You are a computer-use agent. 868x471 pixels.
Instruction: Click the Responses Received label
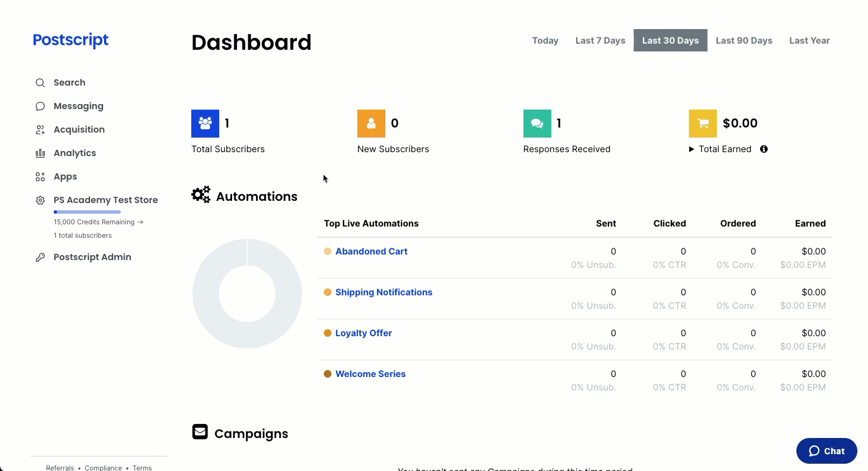[567, 149]
